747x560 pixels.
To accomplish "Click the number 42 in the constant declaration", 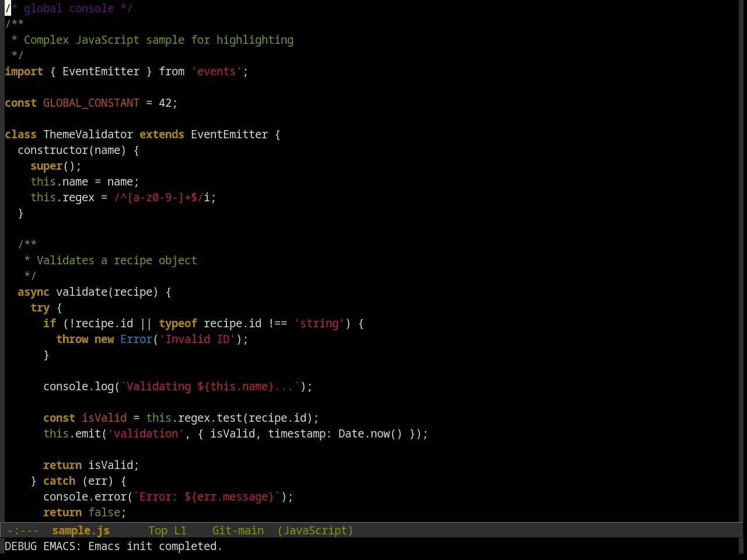I will coord(165,103).
